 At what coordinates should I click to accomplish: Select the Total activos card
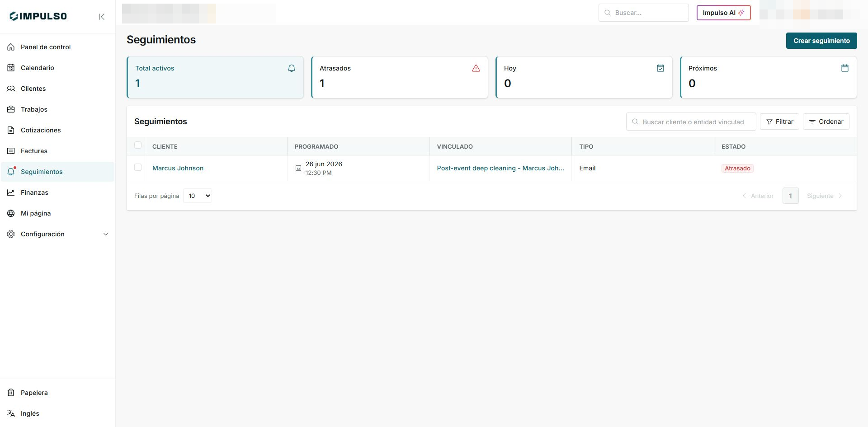(x=215, y=77)
